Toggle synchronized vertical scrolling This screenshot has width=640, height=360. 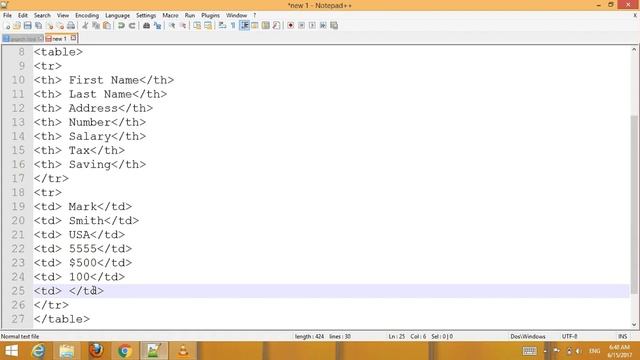pos(197,25)
